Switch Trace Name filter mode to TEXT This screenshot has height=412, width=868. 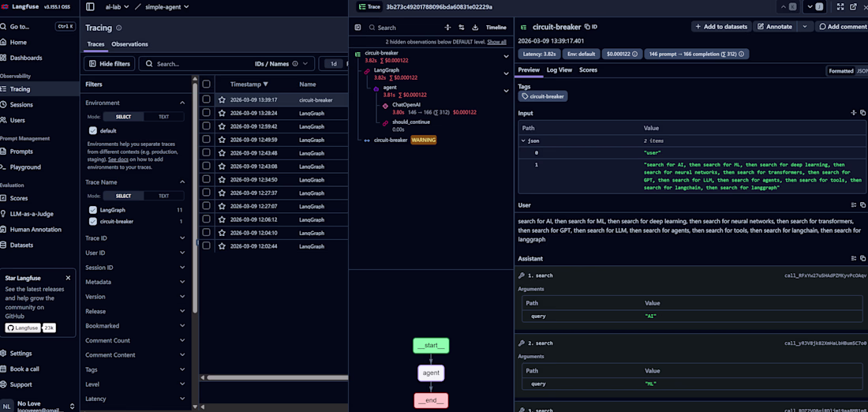(x=164, y=196)
